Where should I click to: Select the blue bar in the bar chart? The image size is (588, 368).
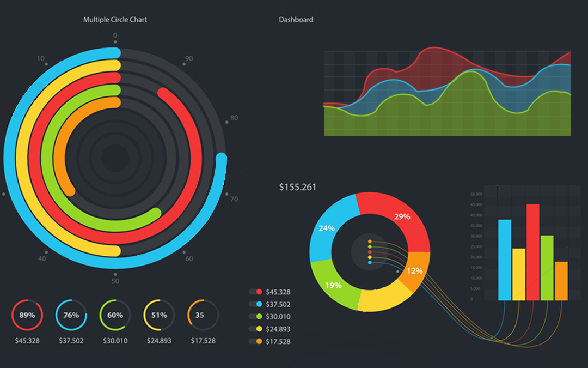(504, 260)
